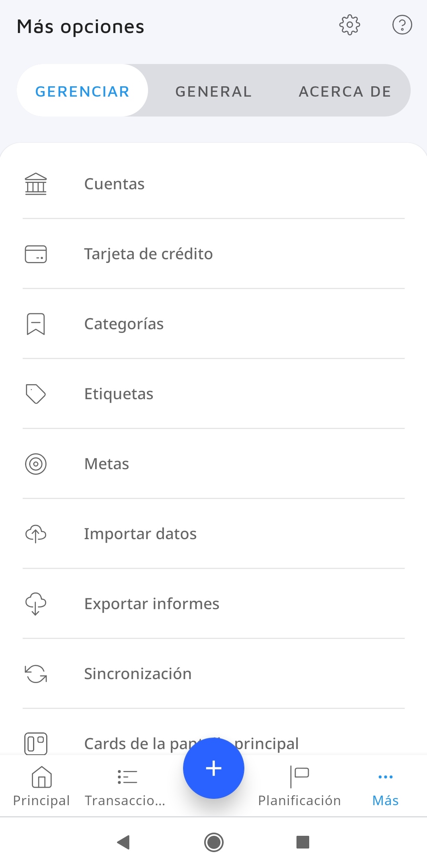Tap the cloud upload import icon

pos(36,534)
